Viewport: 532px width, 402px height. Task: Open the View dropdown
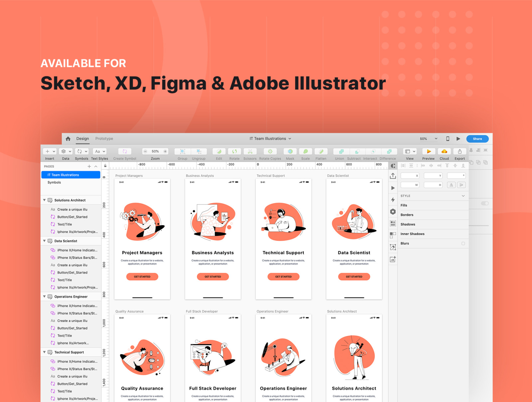coord(410,151)
